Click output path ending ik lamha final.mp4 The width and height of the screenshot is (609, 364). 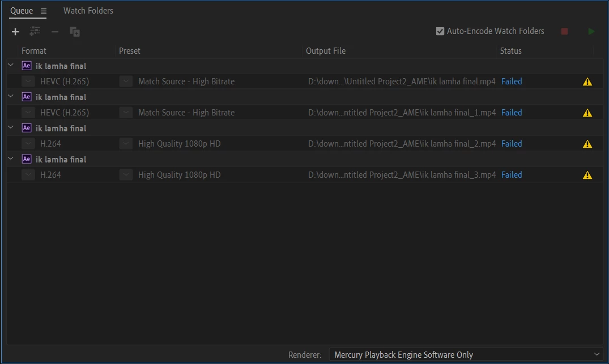402,82
